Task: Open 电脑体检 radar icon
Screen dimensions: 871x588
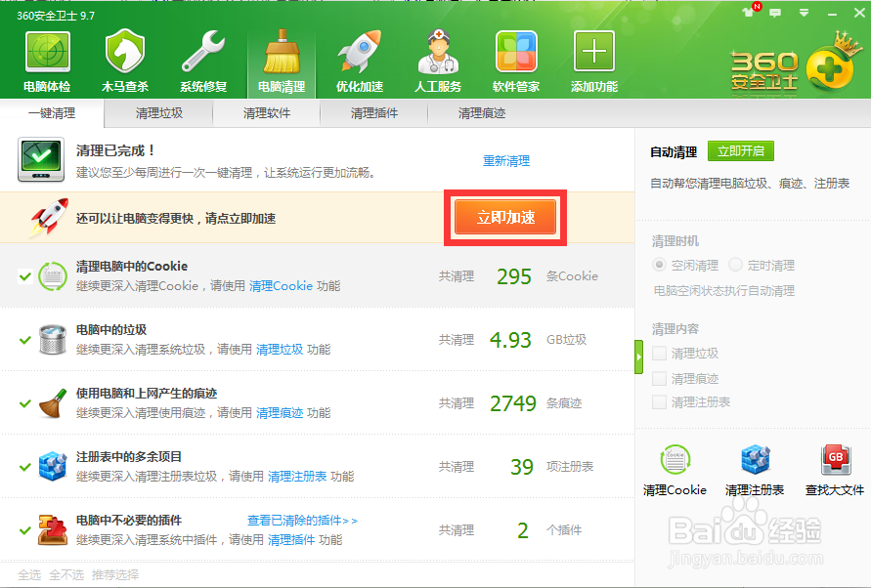Action: 47,53
